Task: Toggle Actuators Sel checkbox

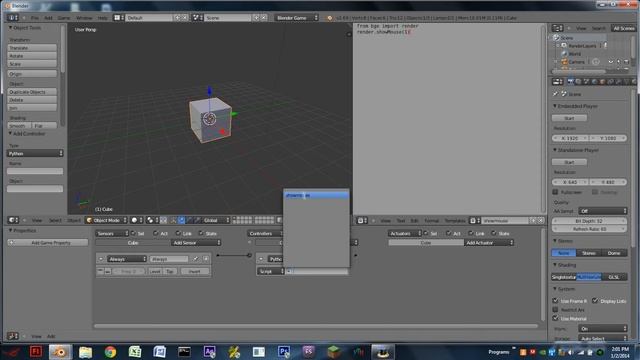Action: click(x=426, y=233)
